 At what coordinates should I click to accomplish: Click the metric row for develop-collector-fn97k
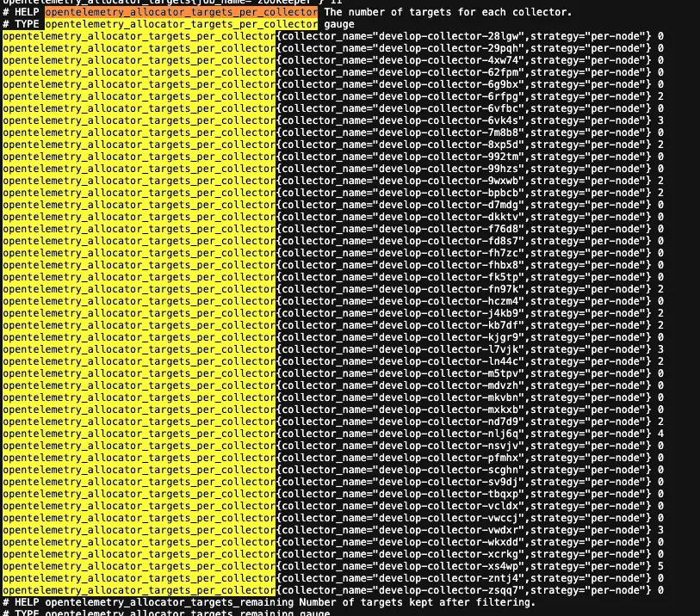(333, 289)
